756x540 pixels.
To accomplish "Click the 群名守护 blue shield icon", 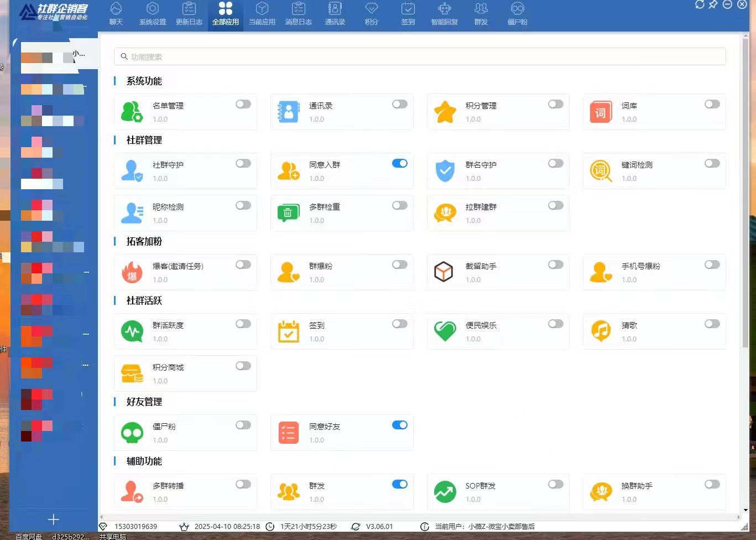I will (x=445, y=171).
